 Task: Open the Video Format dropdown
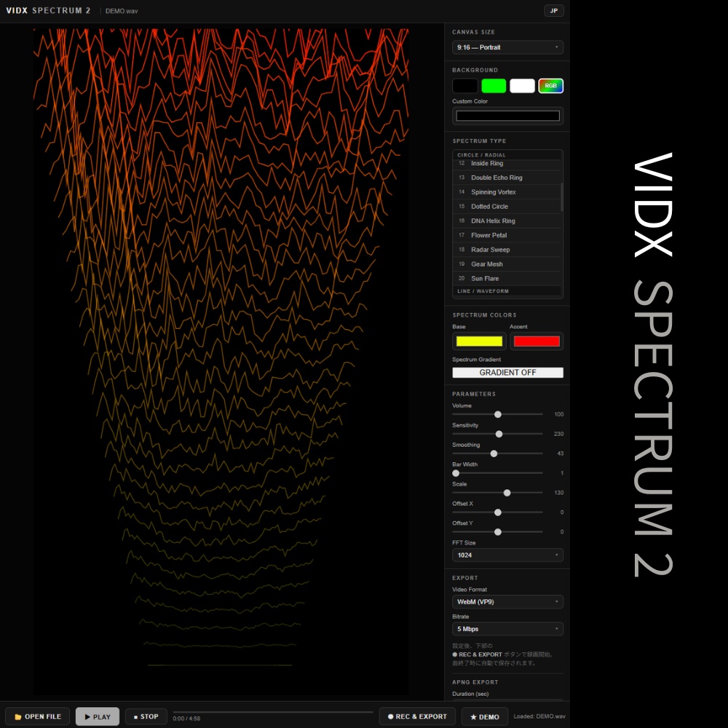[507, 602]
